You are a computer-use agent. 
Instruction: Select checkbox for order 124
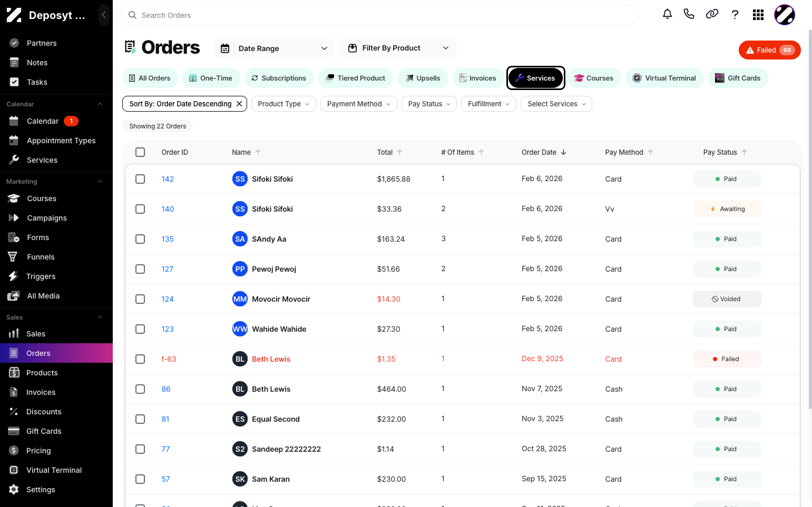coord(140,299)
